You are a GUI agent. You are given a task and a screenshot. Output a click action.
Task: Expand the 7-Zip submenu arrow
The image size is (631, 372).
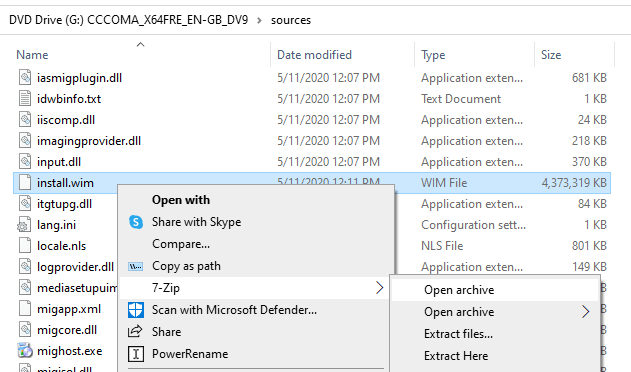pos(379,287)
